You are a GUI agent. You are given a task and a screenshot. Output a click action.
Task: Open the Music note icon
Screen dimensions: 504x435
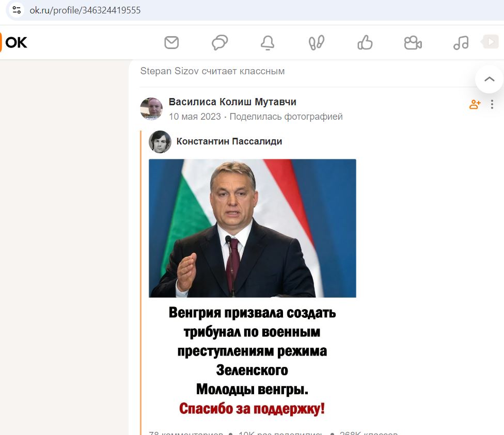coord(461,42)
